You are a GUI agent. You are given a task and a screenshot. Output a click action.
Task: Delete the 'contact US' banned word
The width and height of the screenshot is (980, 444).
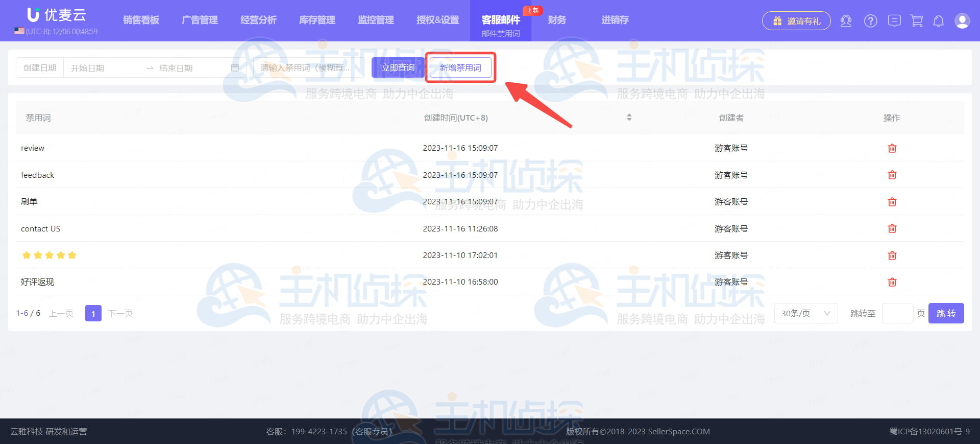pyautogui.click(x=892, y=228)
